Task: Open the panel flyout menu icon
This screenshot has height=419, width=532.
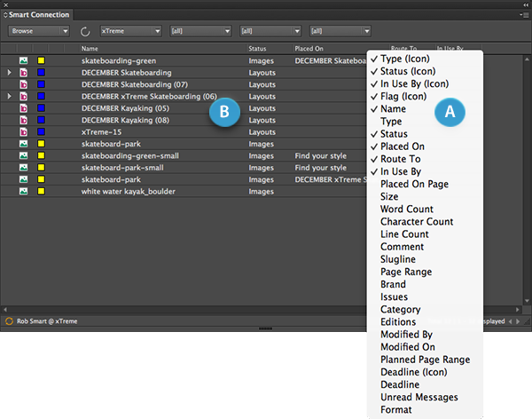Action: [525, 15]
